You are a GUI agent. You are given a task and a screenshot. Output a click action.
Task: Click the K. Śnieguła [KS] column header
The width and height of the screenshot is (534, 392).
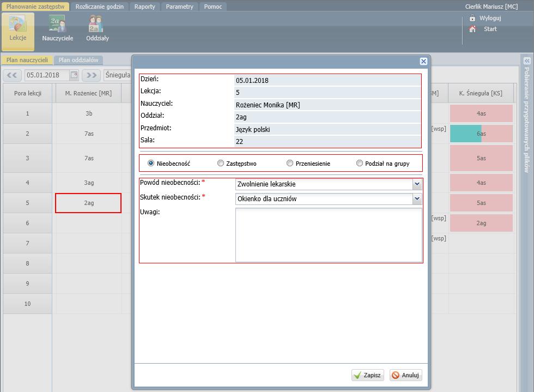(481, 93)
